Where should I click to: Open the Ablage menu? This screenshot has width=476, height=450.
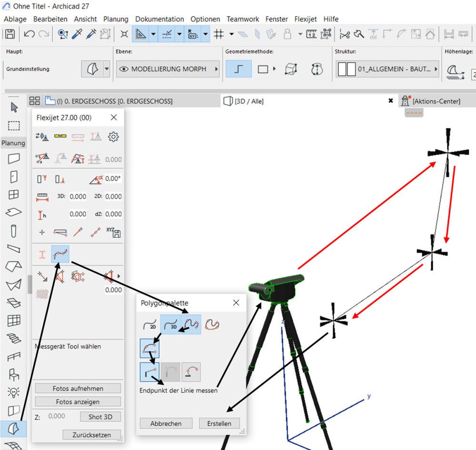pos(15,19)
